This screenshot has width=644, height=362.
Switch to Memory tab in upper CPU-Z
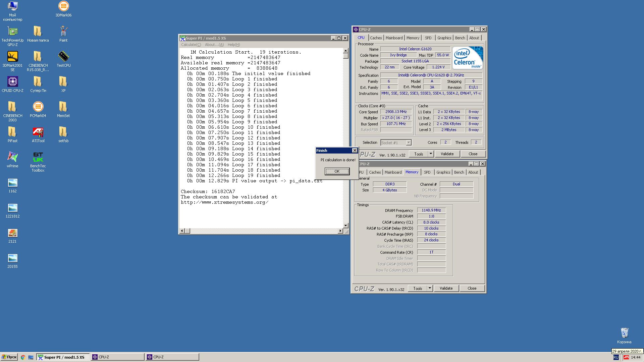pyautogui.click(x=413, y=38)
